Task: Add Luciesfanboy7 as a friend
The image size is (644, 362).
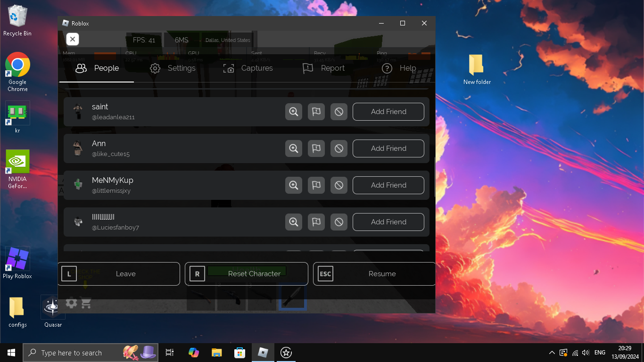Action: [388, 222]
